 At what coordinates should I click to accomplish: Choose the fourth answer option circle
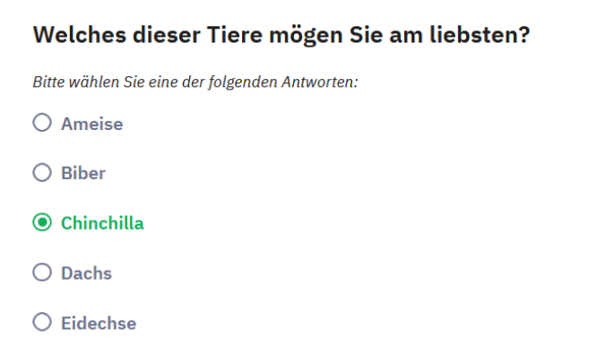click(x=42, y=273)
